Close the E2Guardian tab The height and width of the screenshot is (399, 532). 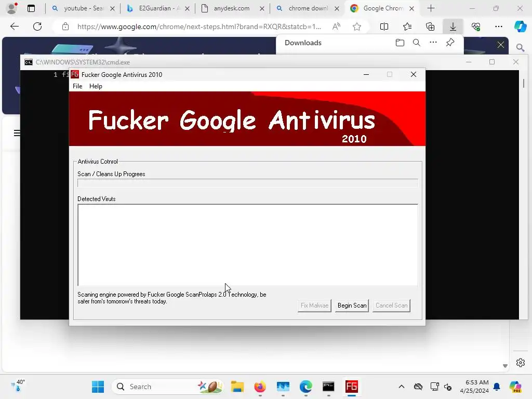pos(187,8)
